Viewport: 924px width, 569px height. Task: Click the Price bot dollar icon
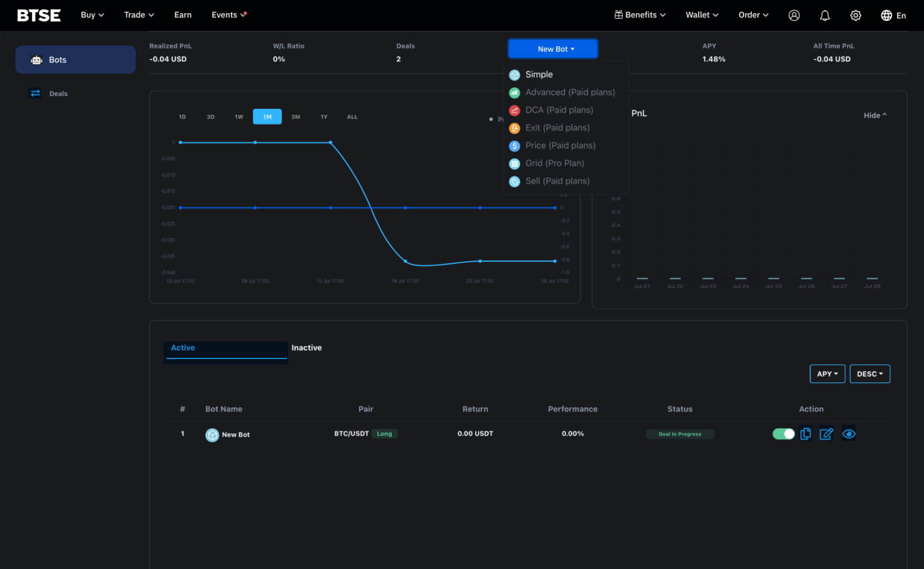click(514, 146)
